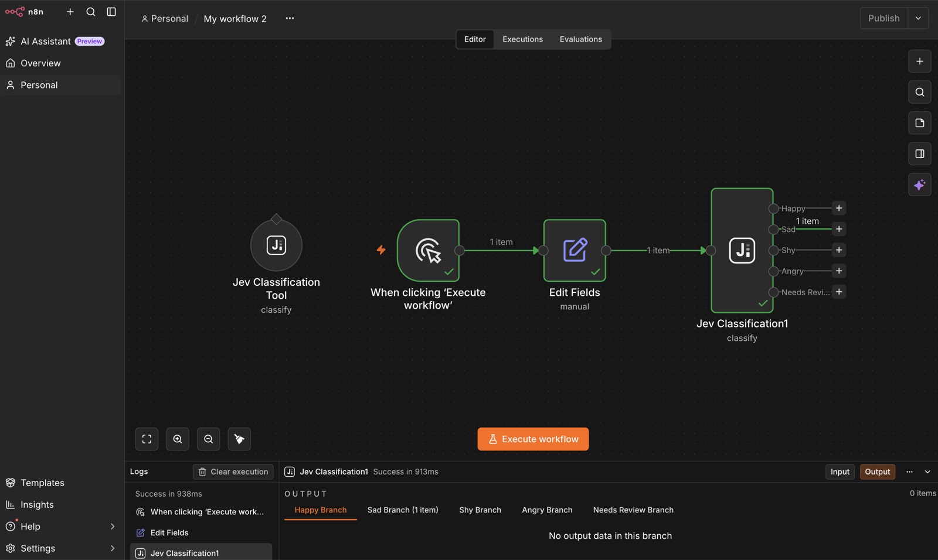The height and width of the screenshot is (560, 938).
Task: Switch to the Executions tab
Action: pyautogui.click(x=522, y=39)
